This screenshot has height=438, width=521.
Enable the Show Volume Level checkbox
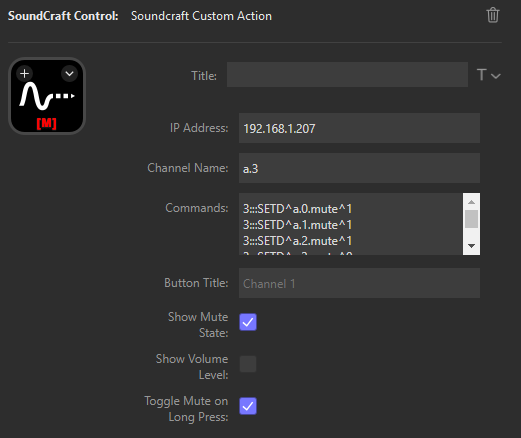point(248,364)
